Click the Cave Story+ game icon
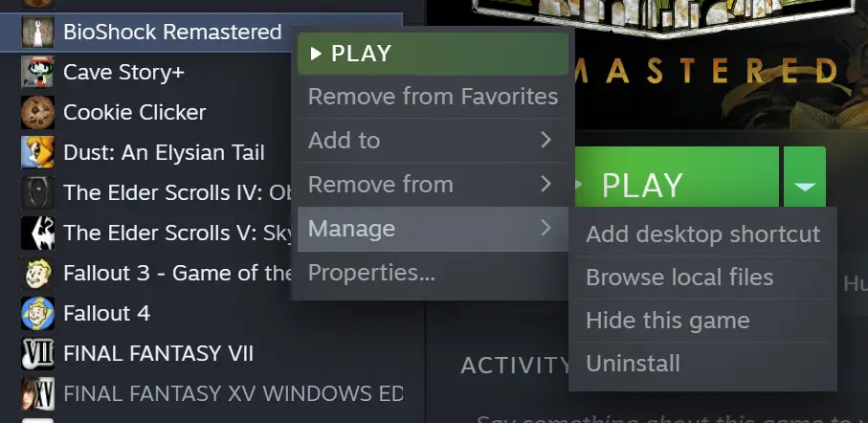This screenshot has height=423, width=868. [x=37, y=72]
